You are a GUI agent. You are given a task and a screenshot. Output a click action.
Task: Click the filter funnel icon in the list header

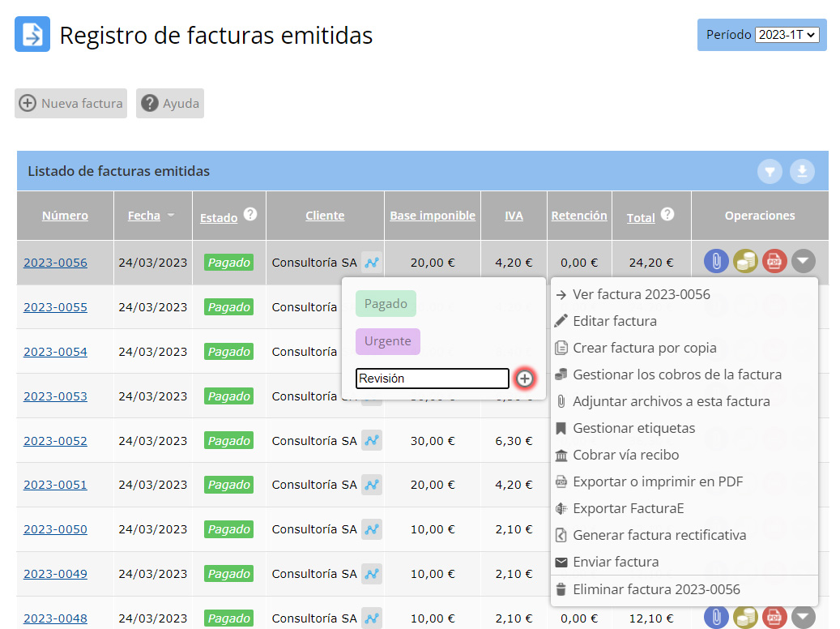[x=770, y=172]
